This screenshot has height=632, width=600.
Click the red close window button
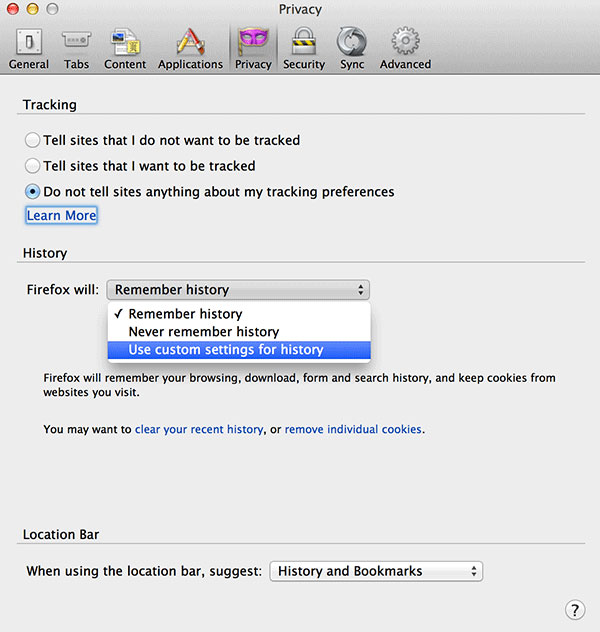coord(12,9)
